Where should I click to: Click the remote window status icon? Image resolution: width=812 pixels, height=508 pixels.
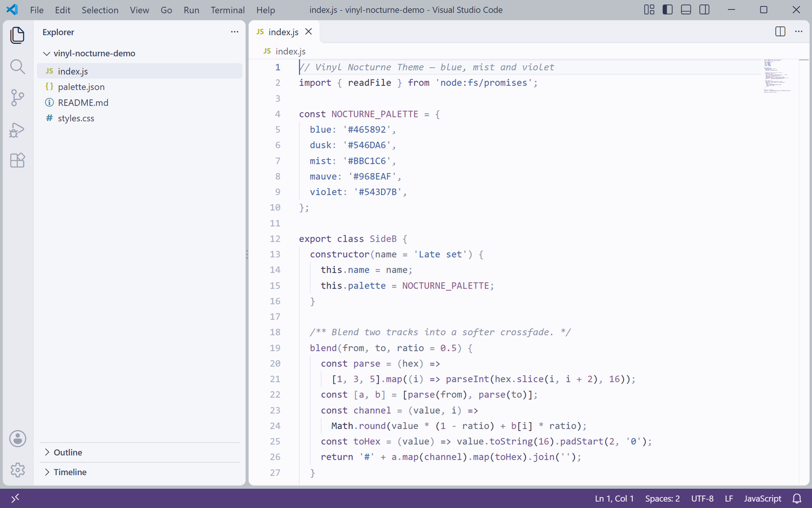click(15, 498)
